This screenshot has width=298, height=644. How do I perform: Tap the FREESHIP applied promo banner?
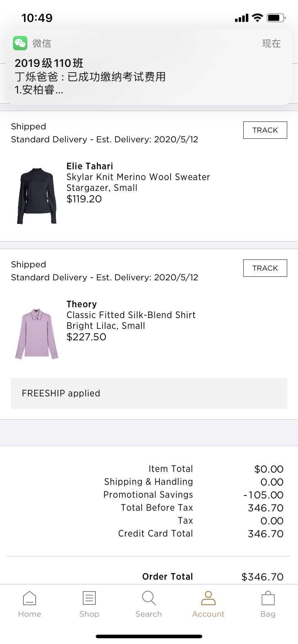149,394
